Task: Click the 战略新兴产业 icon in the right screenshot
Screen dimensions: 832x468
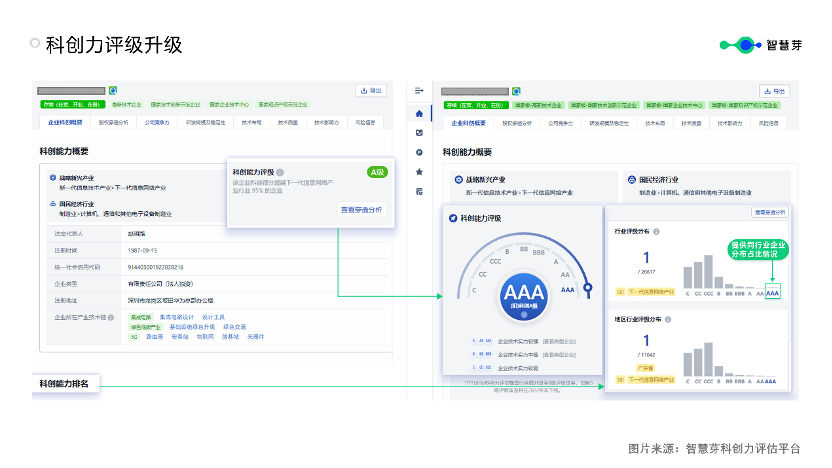Action: pos(458,180)
